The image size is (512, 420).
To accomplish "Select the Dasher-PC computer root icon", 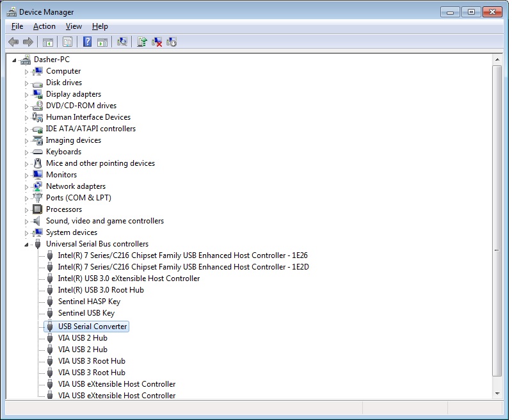I will click(x=25, y=60).
